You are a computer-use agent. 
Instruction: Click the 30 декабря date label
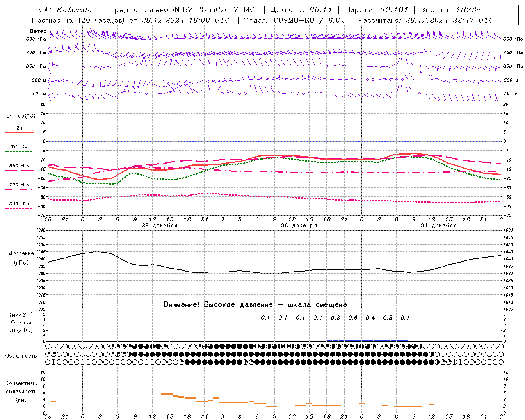point(299,226)
